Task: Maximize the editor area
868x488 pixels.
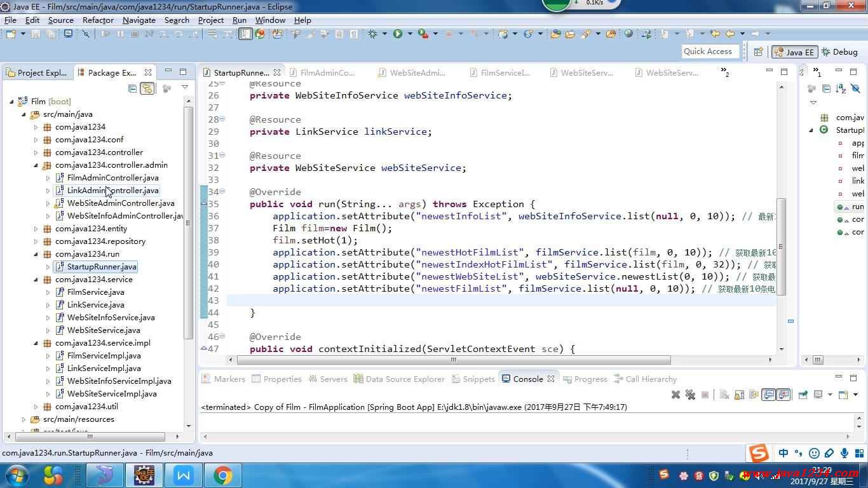Action: 784,72
